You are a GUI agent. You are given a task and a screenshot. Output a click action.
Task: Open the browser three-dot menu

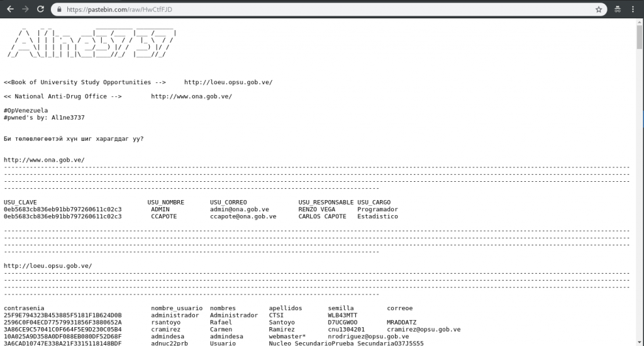coord(633,9)
